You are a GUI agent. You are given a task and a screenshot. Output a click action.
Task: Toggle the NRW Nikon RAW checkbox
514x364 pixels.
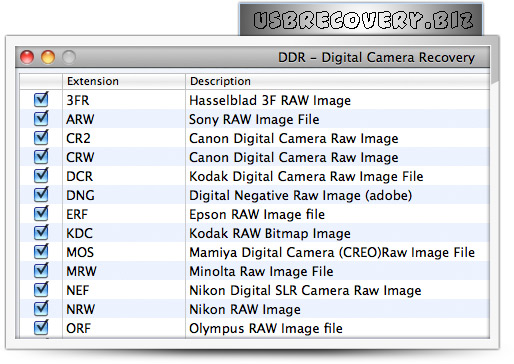coord(41,309)
